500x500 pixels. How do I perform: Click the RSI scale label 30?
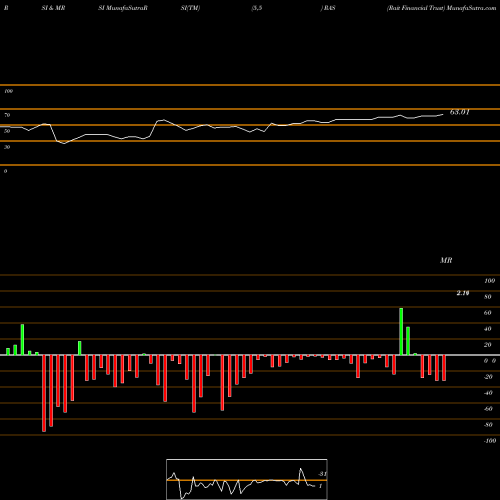7,147
